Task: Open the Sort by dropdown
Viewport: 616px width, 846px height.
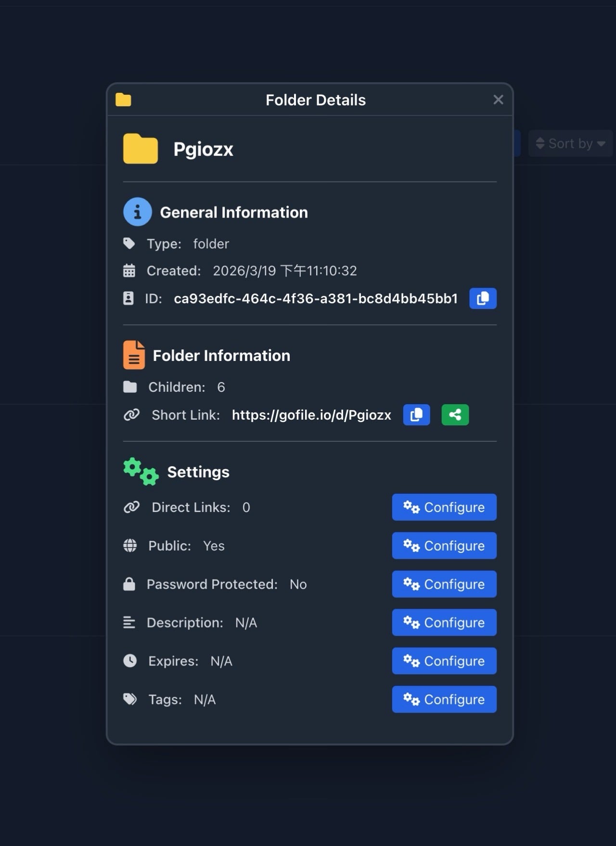Action: pyautogui.click(x=570, y=143)
